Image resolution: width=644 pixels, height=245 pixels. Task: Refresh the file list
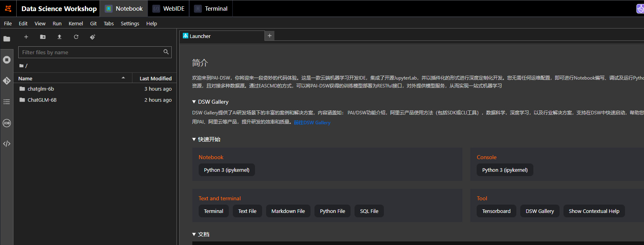pos(76,37)
